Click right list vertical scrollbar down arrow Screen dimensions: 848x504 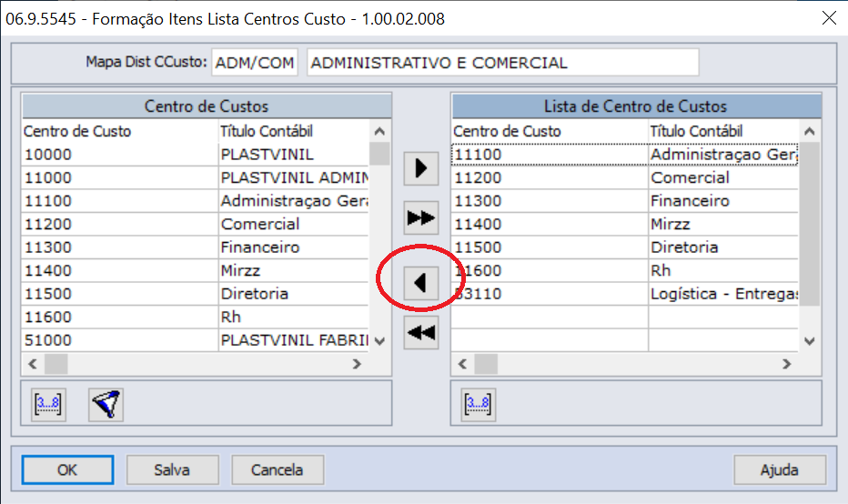(810, 341)
